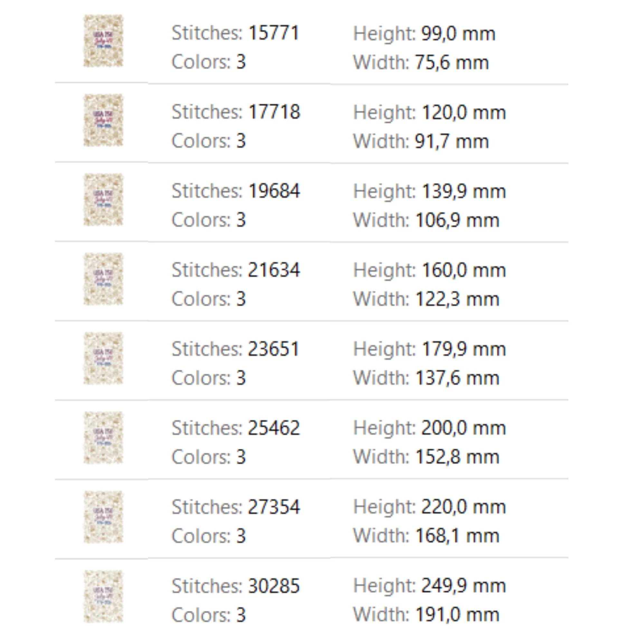Viewport: 644px width, 644px height.
Task: Click the Stitches 15771 text
Action: [x=235, y=33]
